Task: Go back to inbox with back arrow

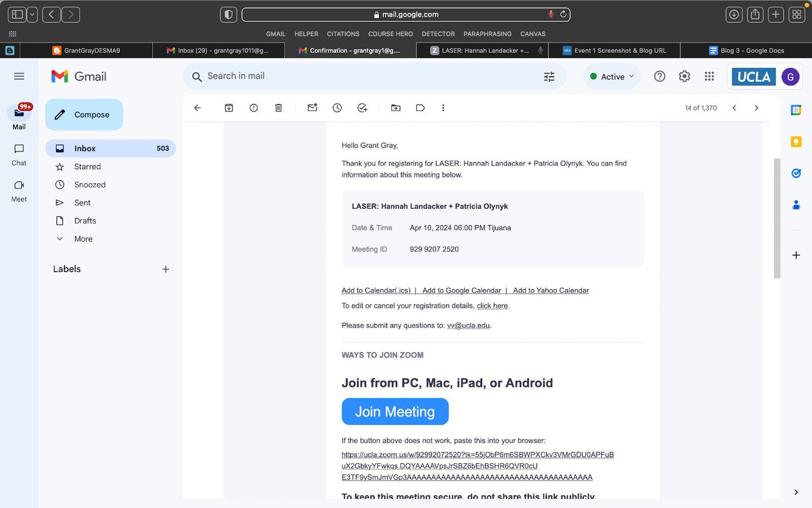Action: click(197, 108)
